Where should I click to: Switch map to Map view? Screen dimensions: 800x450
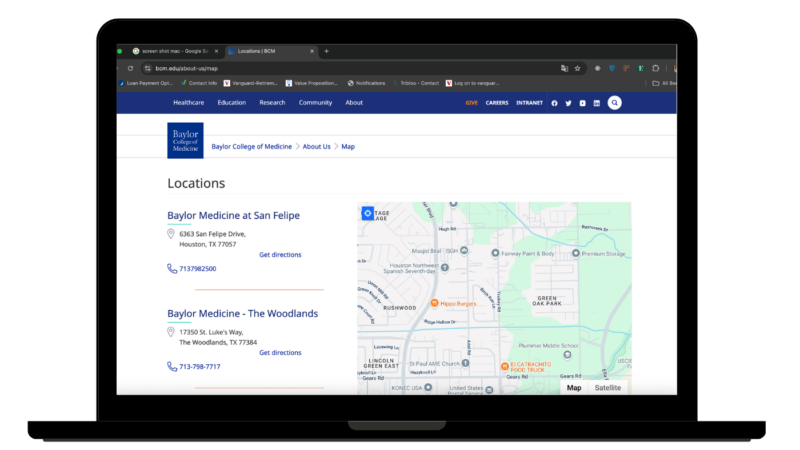pyautogui.click(x=574, y=388)
